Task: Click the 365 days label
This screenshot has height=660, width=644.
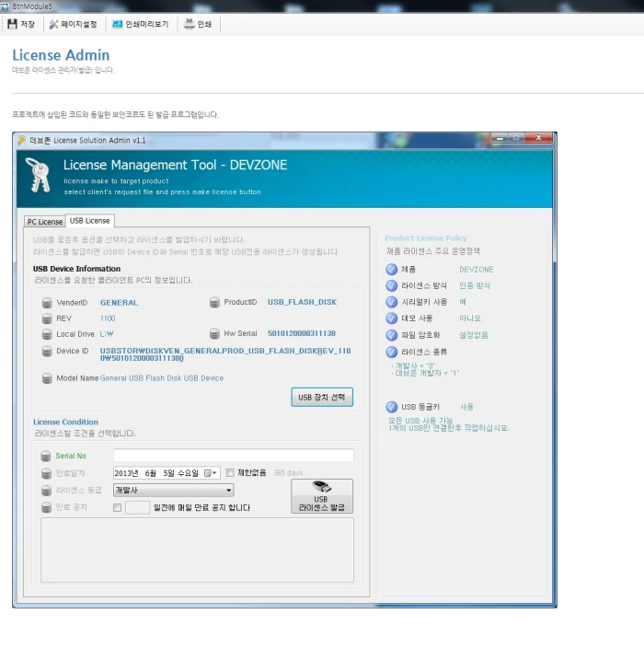Action: coord(288,473)
